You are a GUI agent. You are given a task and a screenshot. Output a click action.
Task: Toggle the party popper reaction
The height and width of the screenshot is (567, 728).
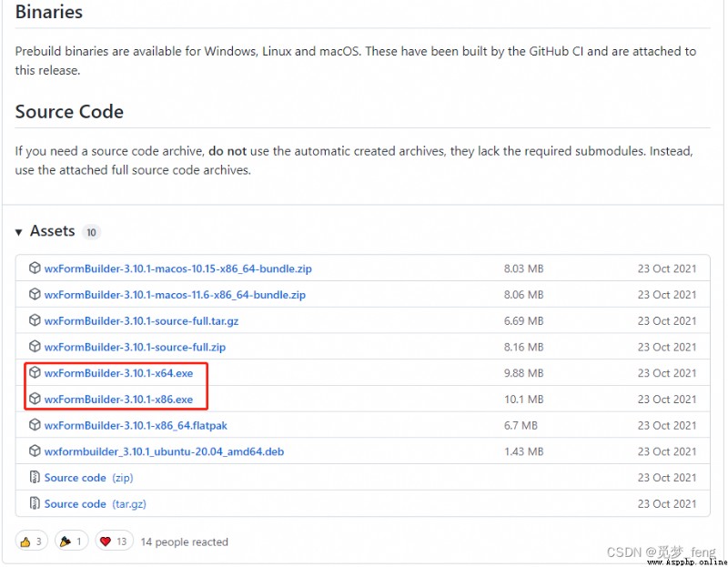tap(71, 541)
